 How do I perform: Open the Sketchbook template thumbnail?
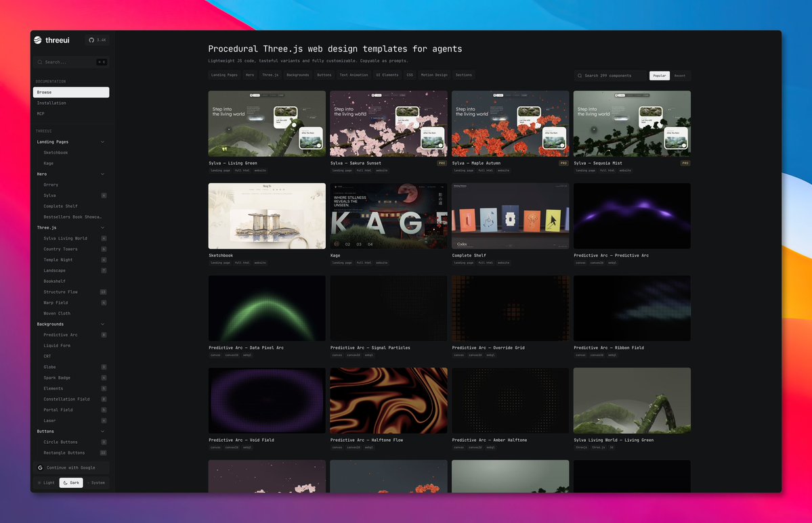coord(267,216)
